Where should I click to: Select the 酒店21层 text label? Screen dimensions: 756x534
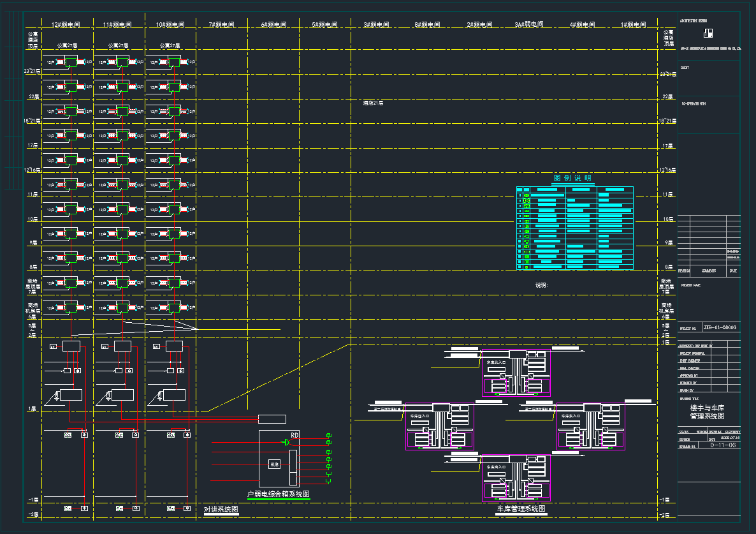(x=373, y=103)
